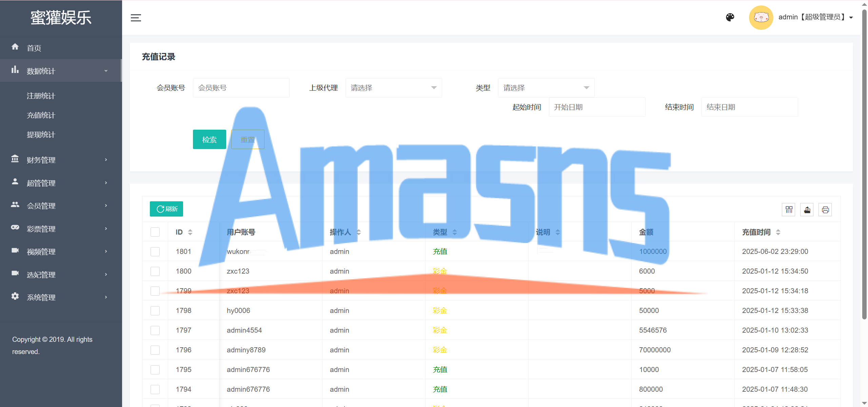Click the 刷新 refresh button
This screenshot has width=868, height=407.
tap(166, 209)
